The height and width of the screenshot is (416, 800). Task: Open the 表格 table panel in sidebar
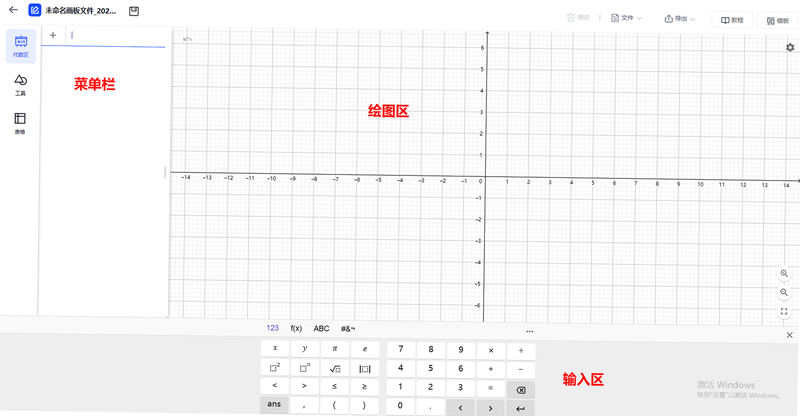pos(20,123)
